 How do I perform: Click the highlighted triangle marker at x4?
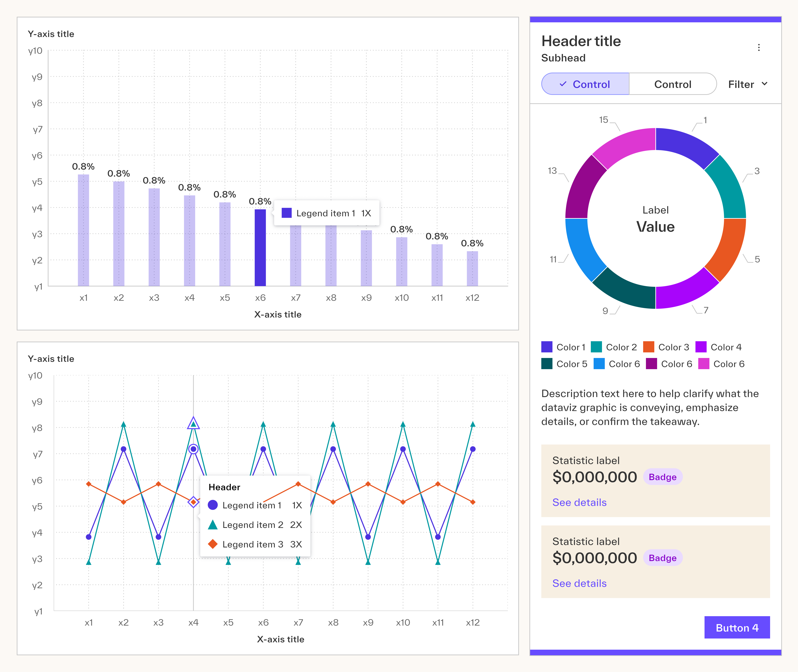point(193,423)
